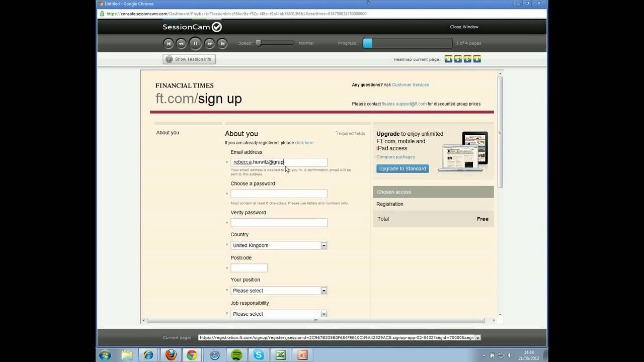Image resolution: width=644 pixels, height=362 pixels.
Task: Click the '1 of 4 pages' text
Action: tap(468, 43)
